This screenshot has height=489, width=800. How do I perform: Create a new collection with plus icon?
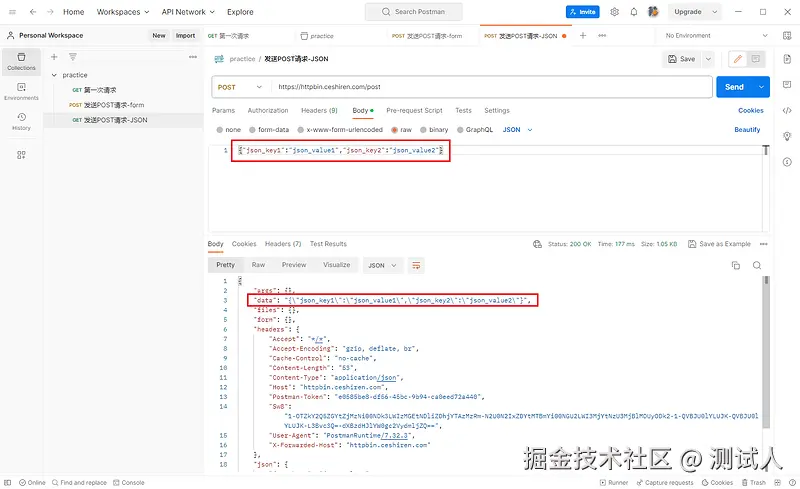[x=54, y=57]
